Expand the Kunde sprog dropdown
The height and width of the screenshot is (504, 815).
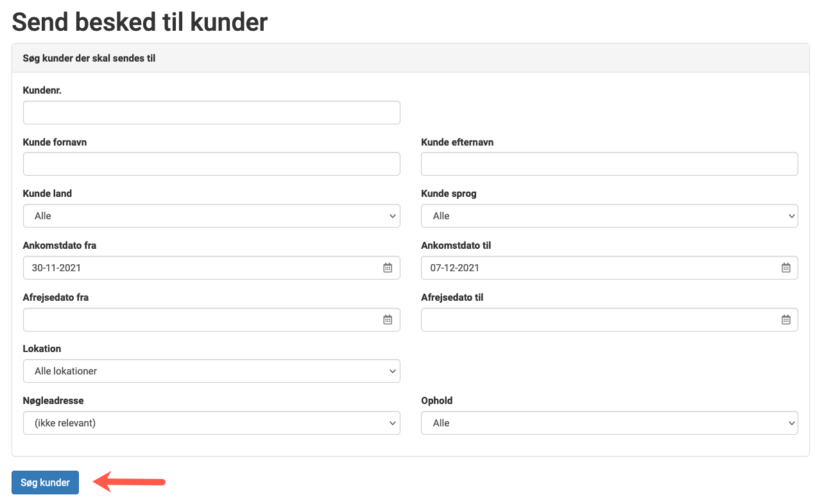tap(610, 216)
